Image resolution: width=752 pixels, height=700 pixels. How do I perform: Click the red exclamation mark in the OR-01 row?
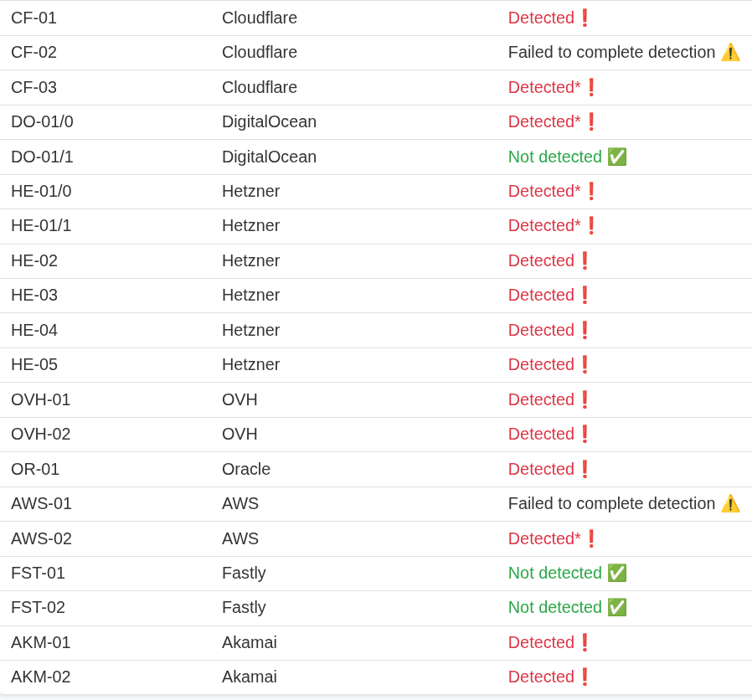click(585, 469)
